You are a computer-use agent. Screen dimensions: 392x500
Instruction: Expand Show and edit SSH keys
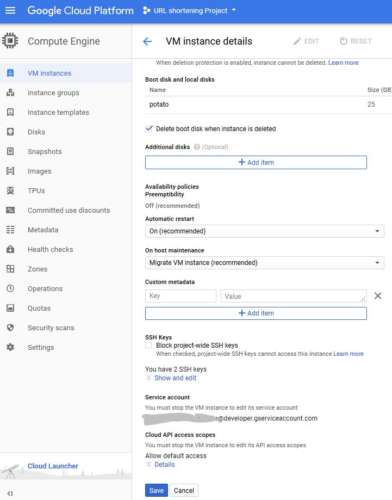click(x=175, y=378)
